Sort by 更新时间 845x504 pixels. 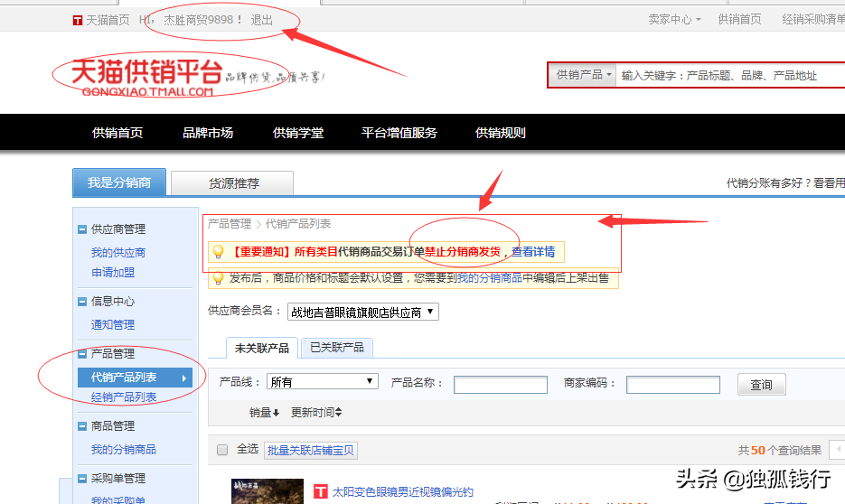[x=316, y=413]
